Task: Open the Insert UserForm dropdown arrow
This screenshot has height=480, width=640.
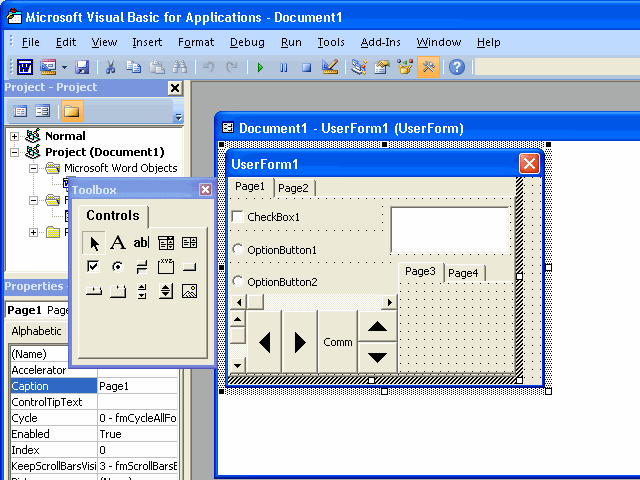Action: (x=64, y=67)
